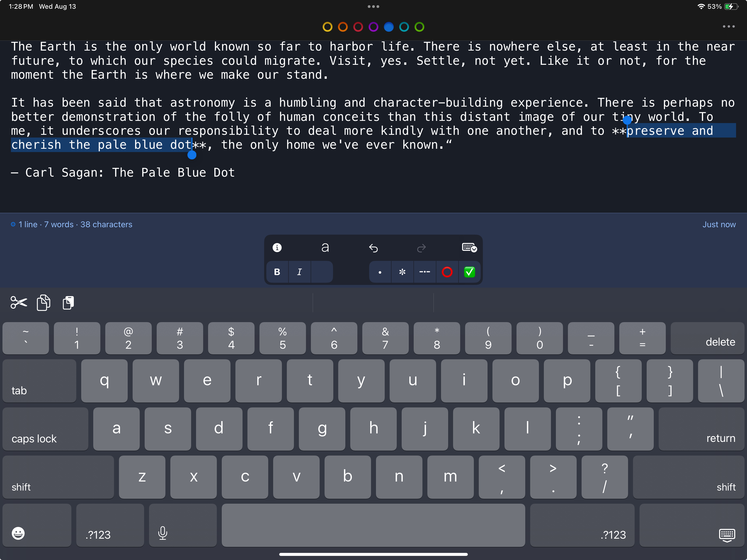Select the filled blue circle tab
The image size is (747, 560).
click(x=389, y=27)
